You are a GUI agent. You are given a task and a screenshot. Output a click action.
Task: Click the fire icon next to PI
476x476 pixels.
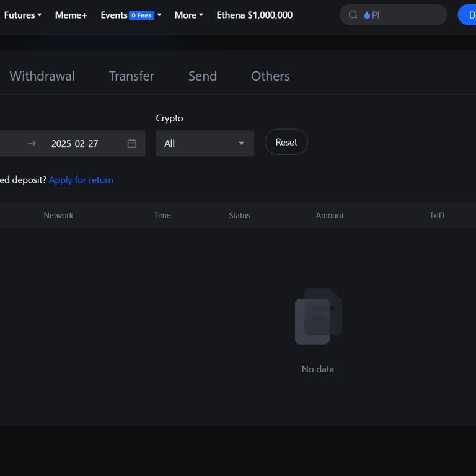pos(367,15)
